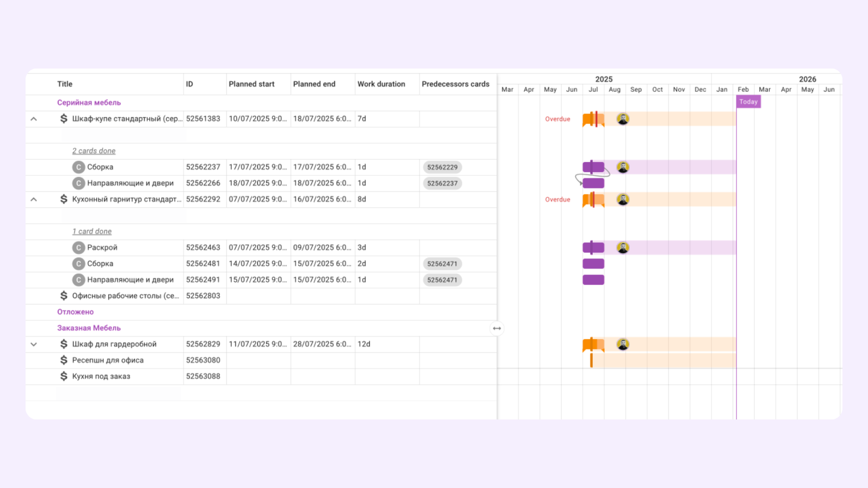Click dollar icon beside Кухонный гарнитур стандарт
The height and width of the screenshot is (488, 868).
64,199
